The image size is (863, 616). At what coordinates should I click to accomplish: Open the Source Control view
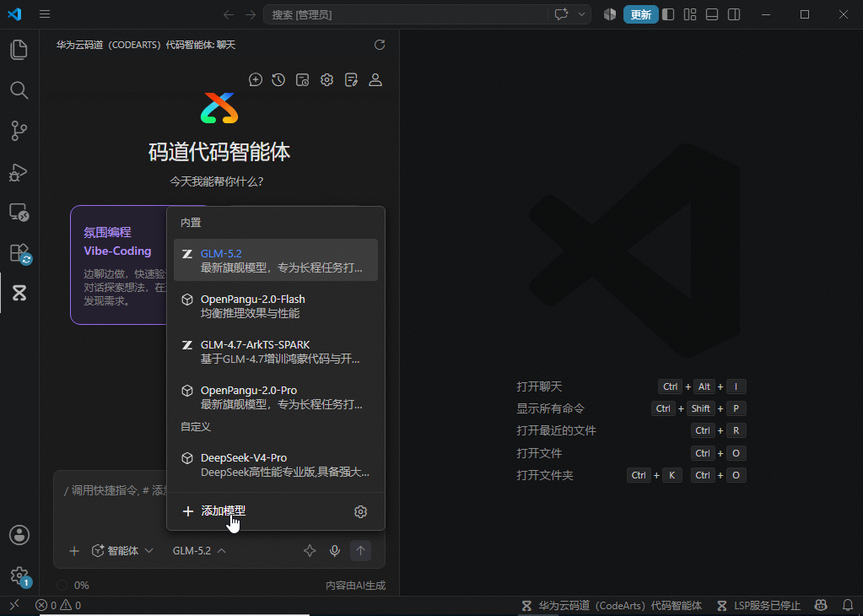coord(19,131)
